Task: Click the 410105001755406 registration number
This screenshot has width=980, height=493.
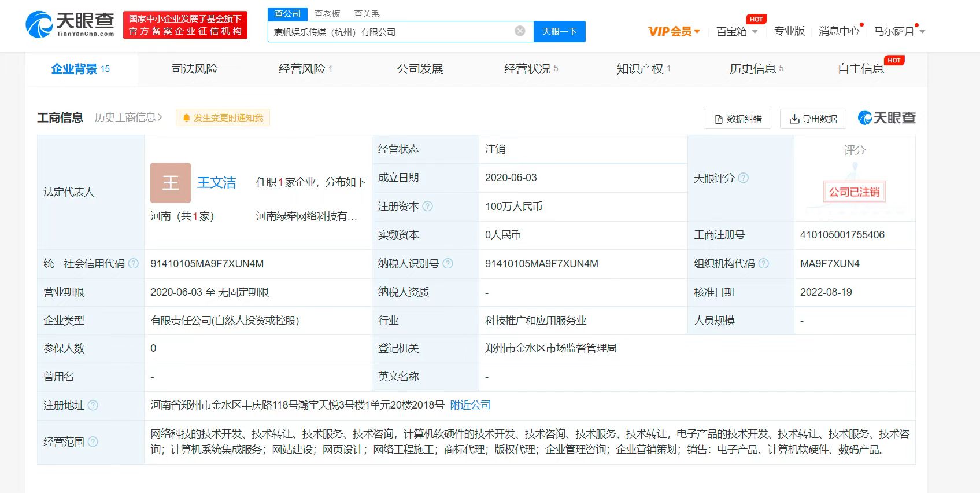Action: (x=842, y=235)
